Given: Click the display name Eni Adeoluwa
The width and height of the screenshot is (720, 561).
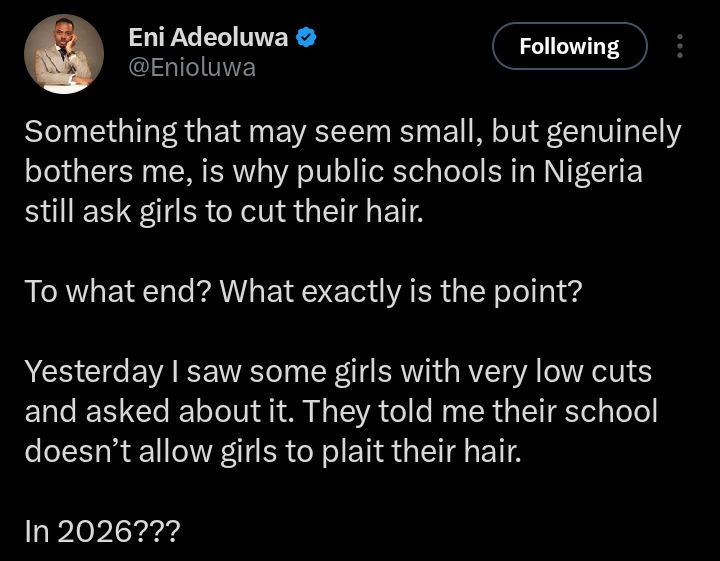Looking at the screenshot, I should (208, 39).
